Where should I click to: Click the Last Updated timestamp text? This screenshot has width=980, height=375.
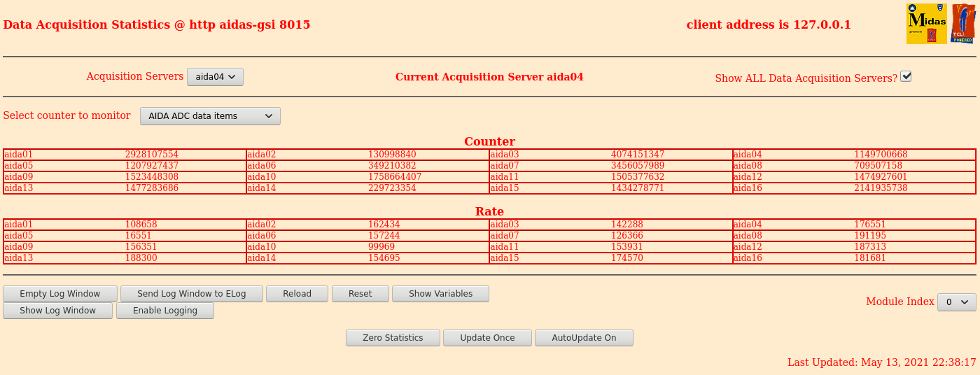[881, 362]
